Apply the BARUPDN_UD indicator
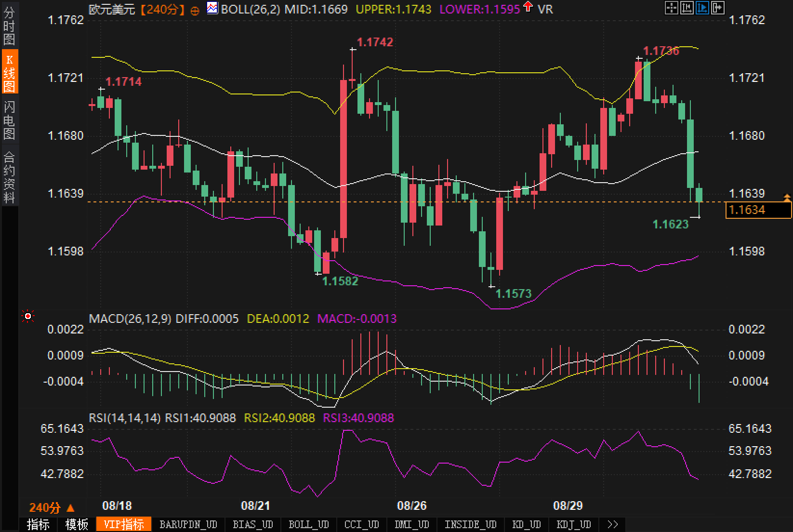Screen dimensions: 793x532 coord(188,524)
